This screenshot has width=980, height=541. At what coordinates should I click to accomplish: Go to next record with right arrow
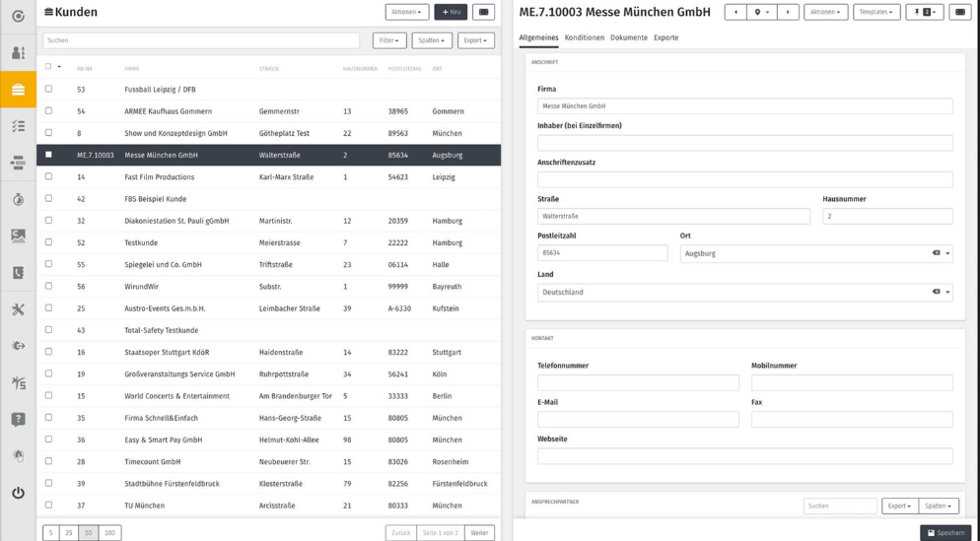[788, 12]
